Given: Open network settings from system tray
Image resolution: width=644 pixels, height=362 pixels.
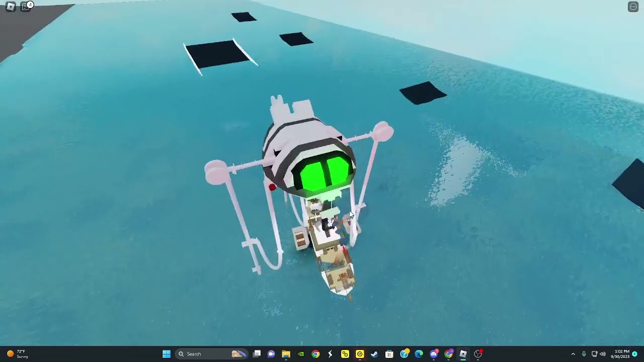Looking at the screenshot, I should click(594, 354).
